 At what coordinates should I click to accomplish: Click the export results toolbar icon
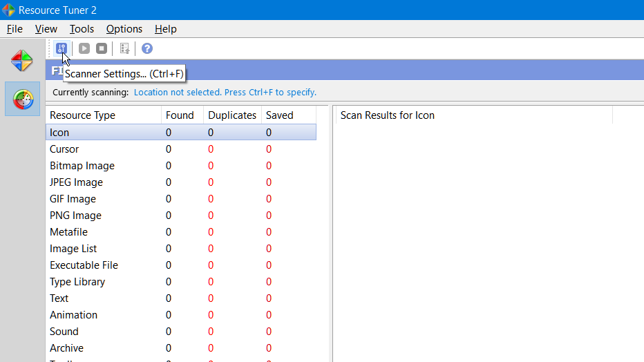pyautogui.click(x=124, y=48)
